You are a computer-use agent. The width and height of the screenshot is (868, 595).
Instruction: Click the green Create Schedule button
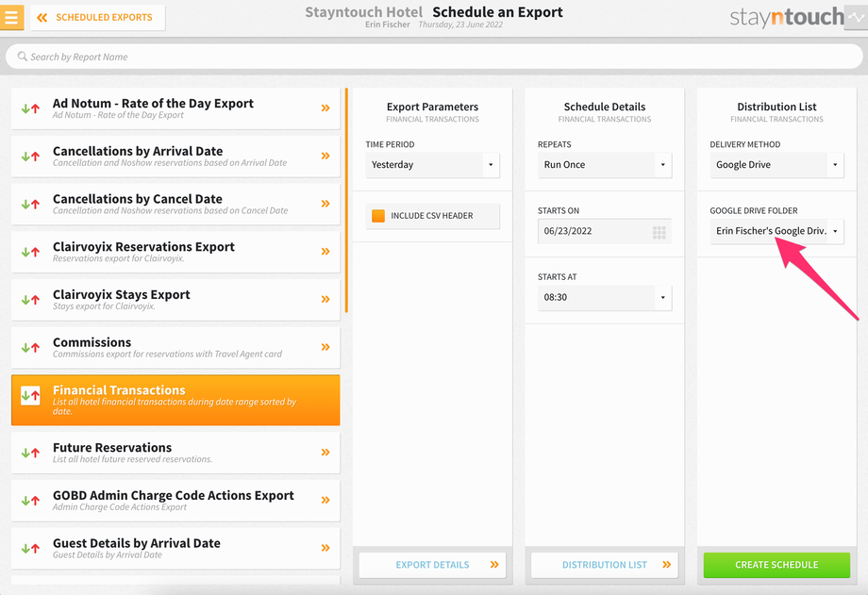[x=776, y=565]
